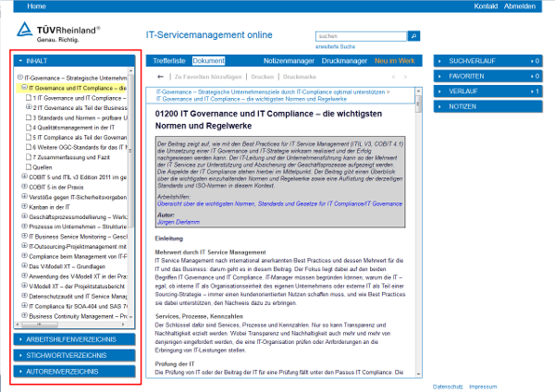Expand the AUTORENVERZEICHNIS panel
Viewport: 555px width, 392px height.
tap(74, 372)
